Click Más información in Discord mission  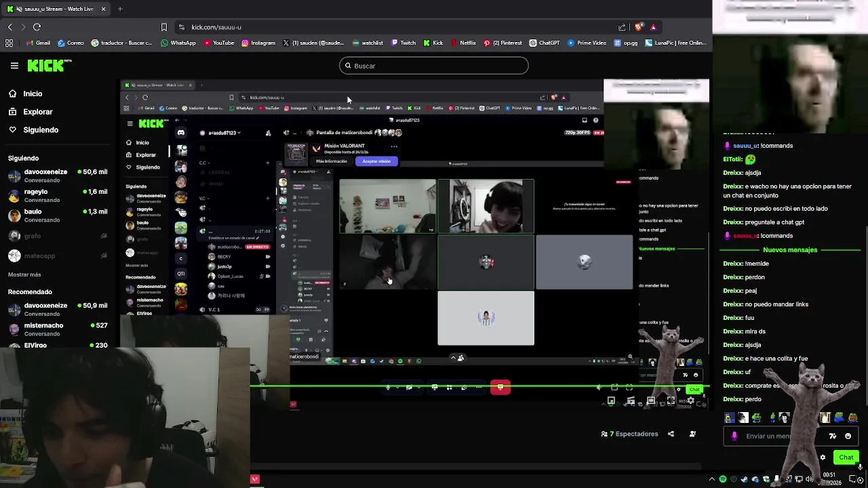point(332,161)
